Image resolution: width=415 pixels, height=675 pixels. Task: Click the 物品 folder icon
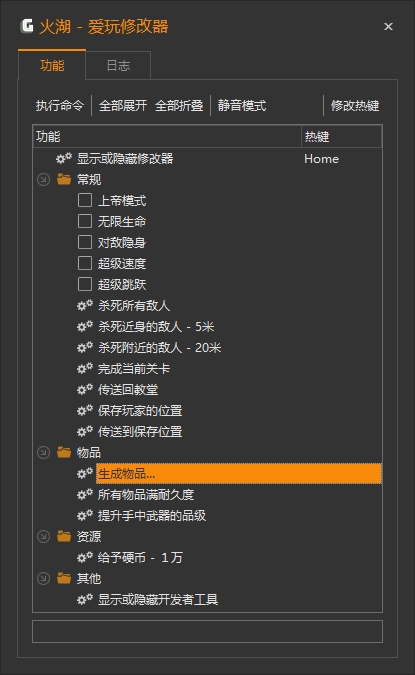[x=64, y=452]
